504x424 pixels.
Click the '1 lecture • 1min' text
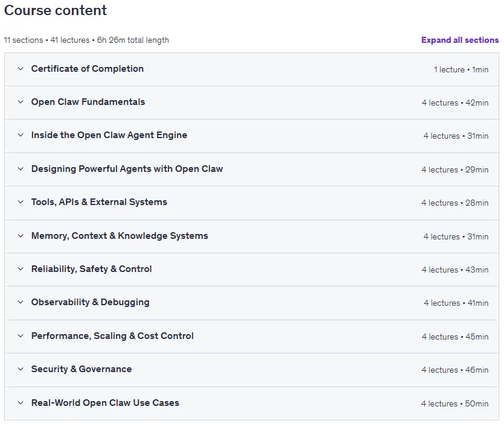(461, 70)
